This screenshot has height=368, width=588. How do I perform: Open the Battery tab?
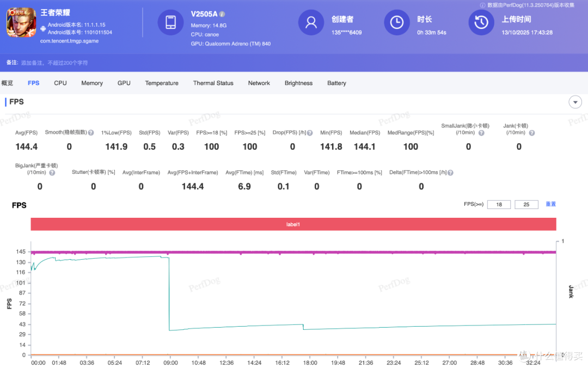(x=336, y=83)
